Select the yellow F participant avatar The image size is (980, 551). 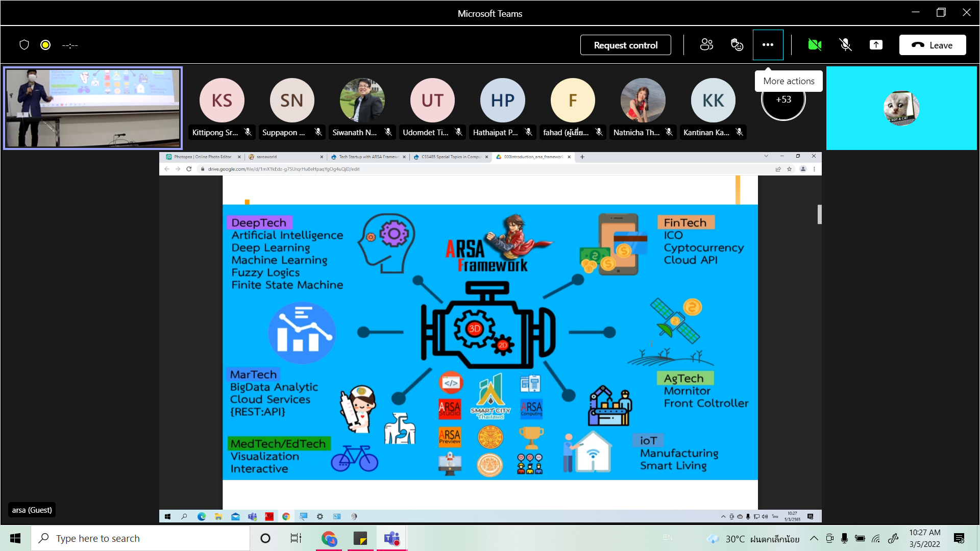(573, 101)
